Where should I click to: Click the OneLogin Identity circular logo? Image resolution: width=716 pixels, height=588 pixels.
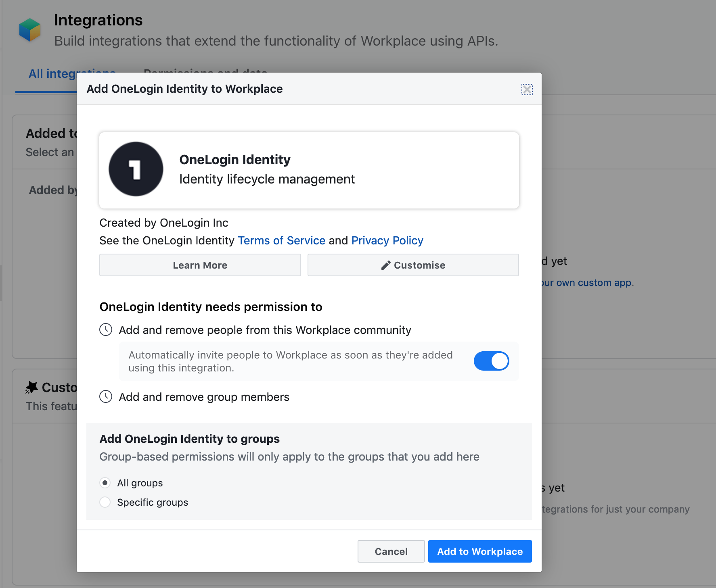[x=136, y=169]
